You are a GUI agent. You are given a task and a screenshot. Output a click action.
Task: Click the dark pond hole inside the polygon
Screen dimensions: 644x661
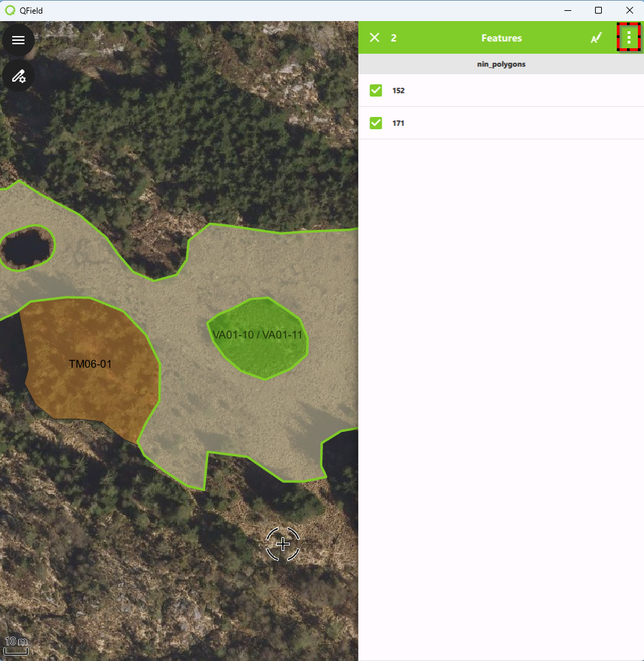click(27, 248)
